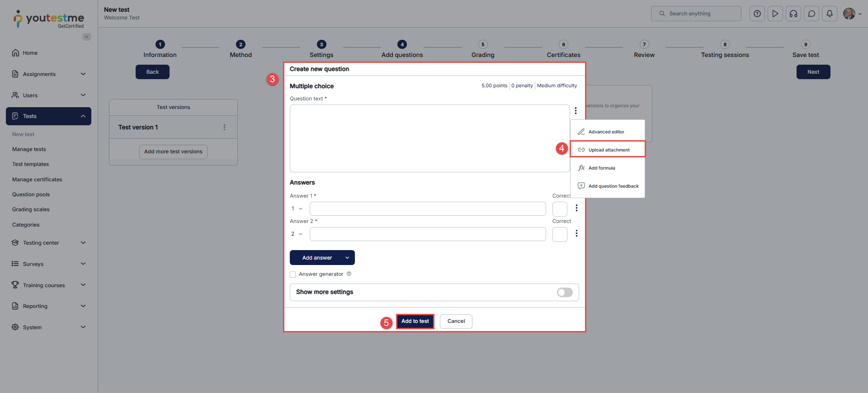Click the Answer 2 text field
This screenshot has height=393, width=868.
point(428,234)
